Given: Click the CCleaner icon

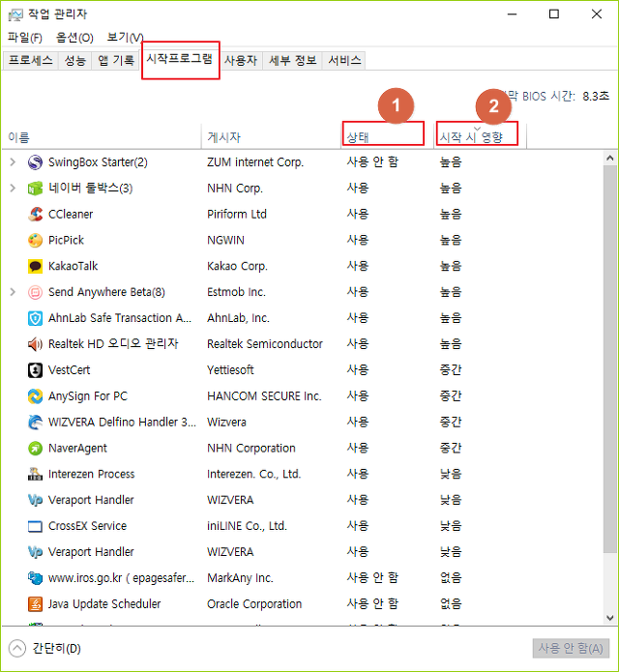Looking at the screenshot, I should pyautogui.click(x=35, y=215).
